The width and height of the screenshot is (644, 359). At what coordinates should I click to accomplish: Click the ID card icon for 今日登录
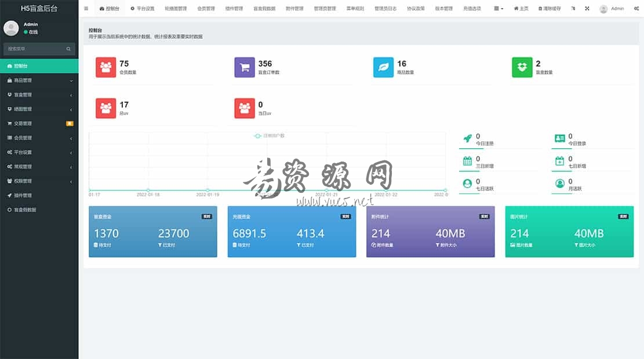(x=560, y=138)
